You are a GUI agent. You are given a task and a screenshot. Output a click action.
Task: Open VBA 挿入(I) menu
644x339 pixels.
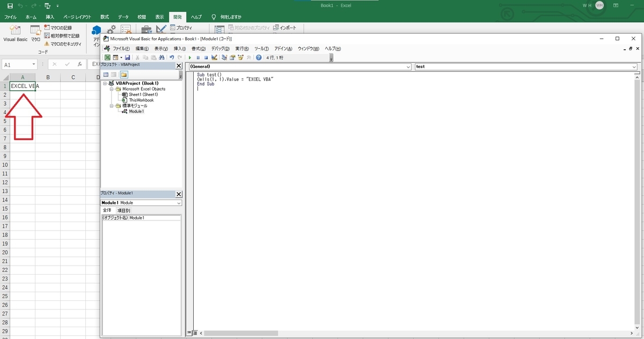pyautogui.click(x=180, y=49)
